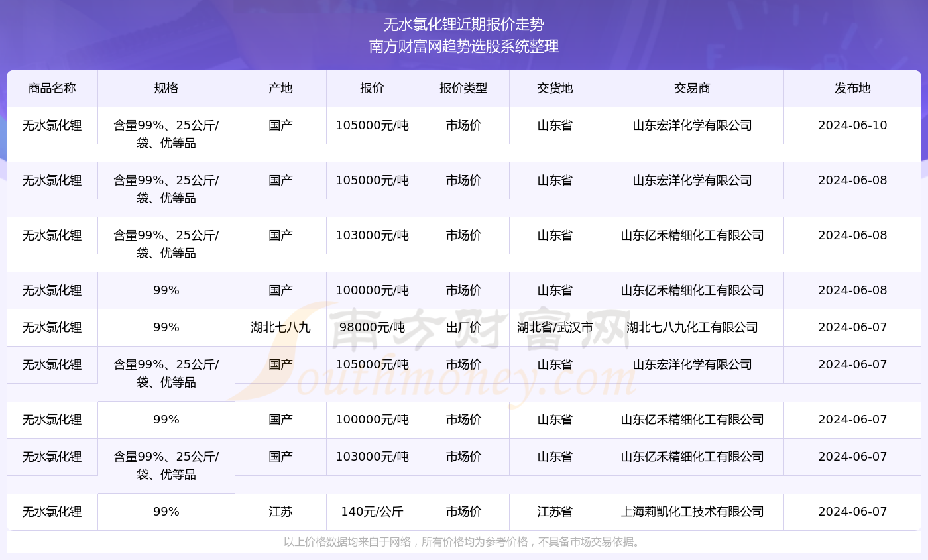Click 山东宏洋化学有限公司 in the 2024-06-10 row
The image size is (928, 560).
(x=692, y=125)
